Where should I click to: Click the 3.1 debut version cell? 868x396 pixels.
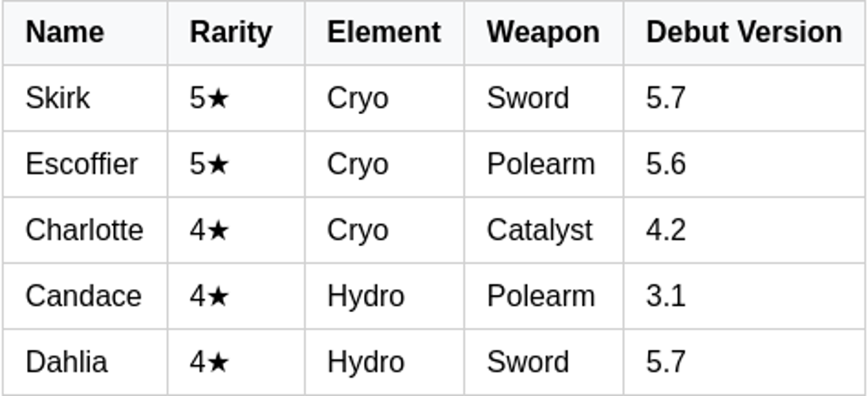(x=665, y=295)
